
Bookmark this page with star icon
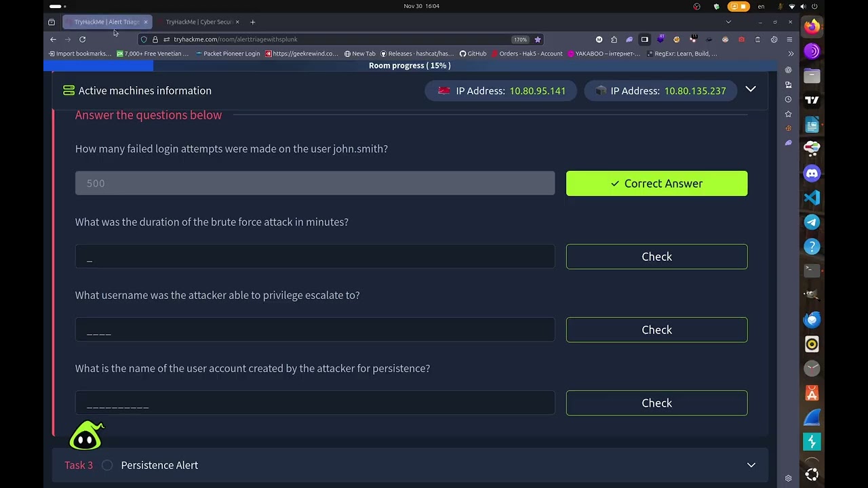coord(538,39)
